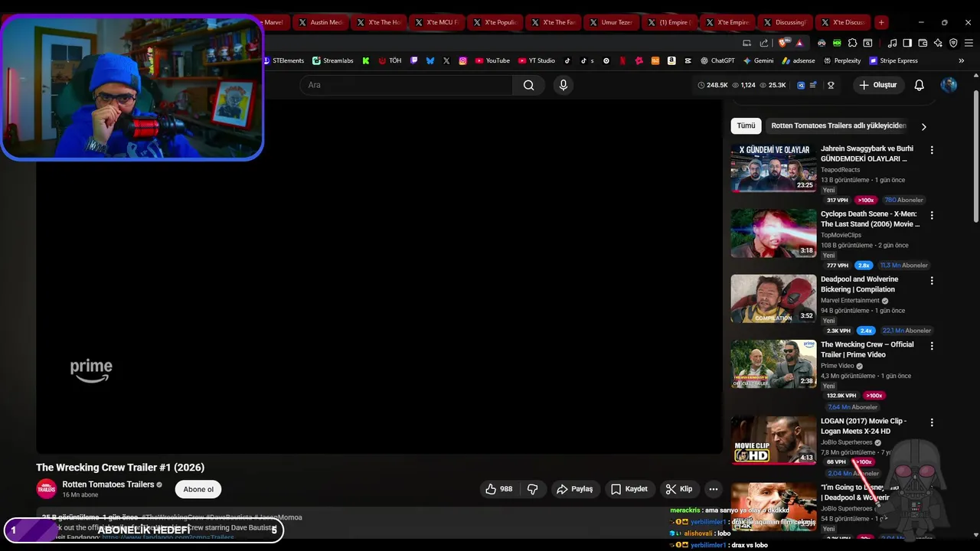980x551 pixels.
Task: Open options menu for Jahrein Swaggybark video
Action: (932, 150)
